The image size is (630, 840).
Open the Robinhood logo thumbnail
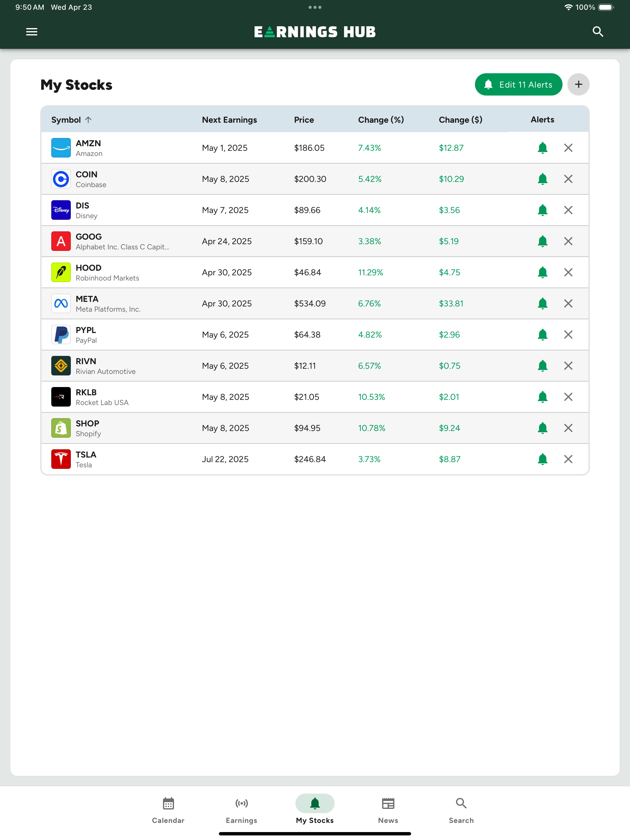pos(61,272)
